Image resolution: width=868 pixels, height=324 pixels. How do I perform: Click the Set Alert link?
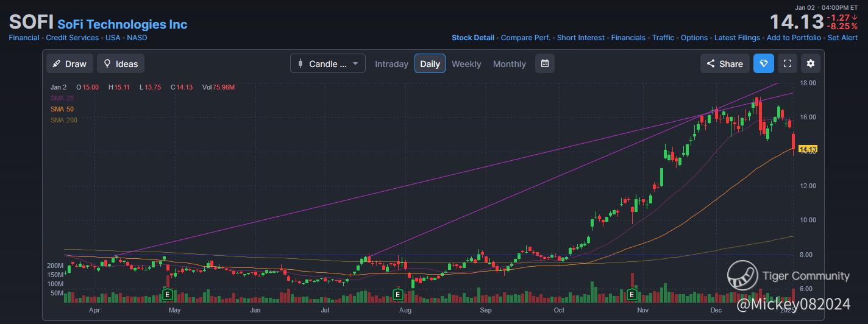[842, 38]
